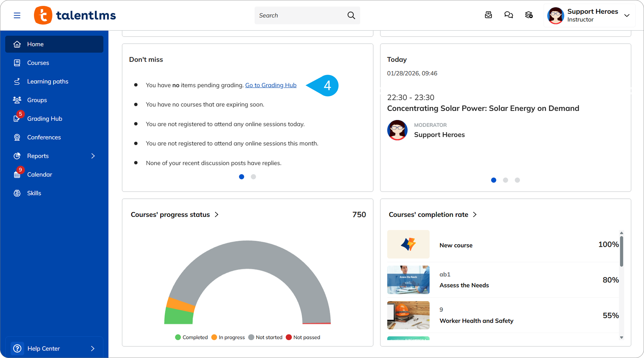Show second page of Don't miss
This screenshot has height=358, width=644.
click(253, 177)
